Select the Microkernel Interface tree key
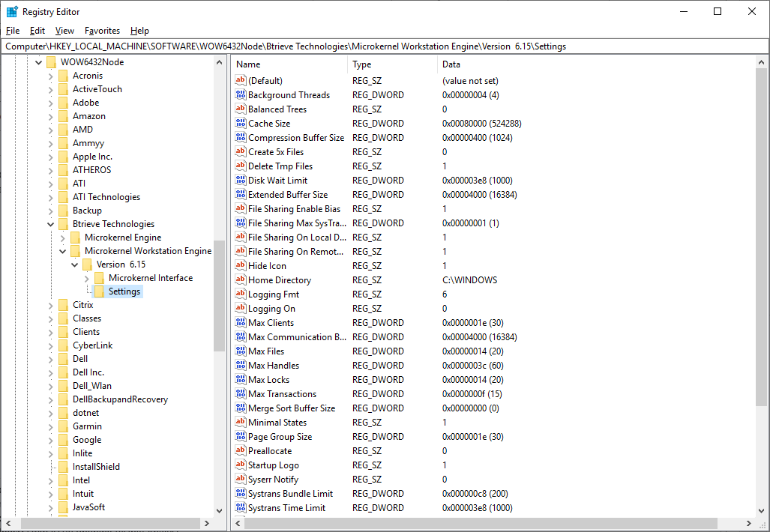 [x=151, y=278]
